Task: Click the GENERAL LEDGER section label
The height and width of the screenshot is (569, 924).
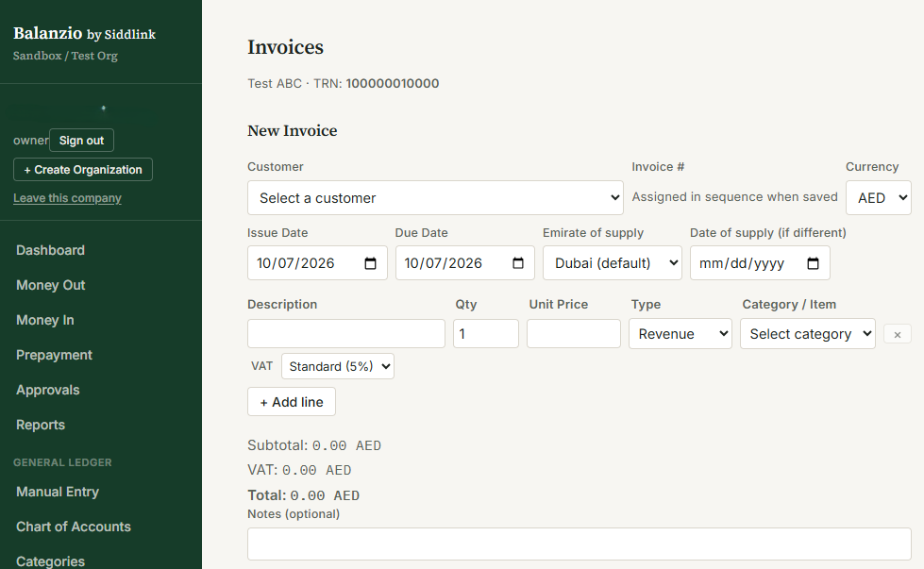Action: (62, 462)
